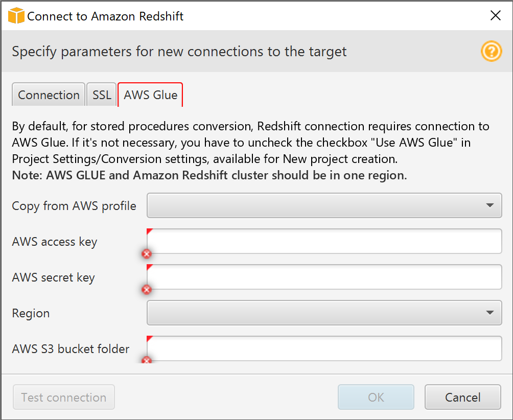This screenshot has height=420, width=513.
Task: Select the AWS Glue tab
Action: (151, 95)
